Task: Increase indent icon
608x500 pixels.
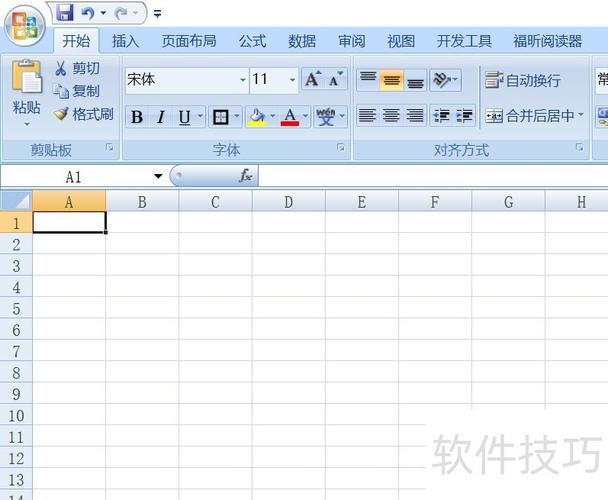Action: 464,116
